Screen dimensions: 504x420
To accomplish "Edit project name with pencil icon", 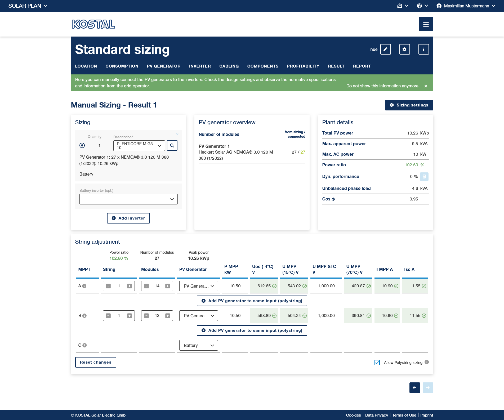I will coord(385,49).
